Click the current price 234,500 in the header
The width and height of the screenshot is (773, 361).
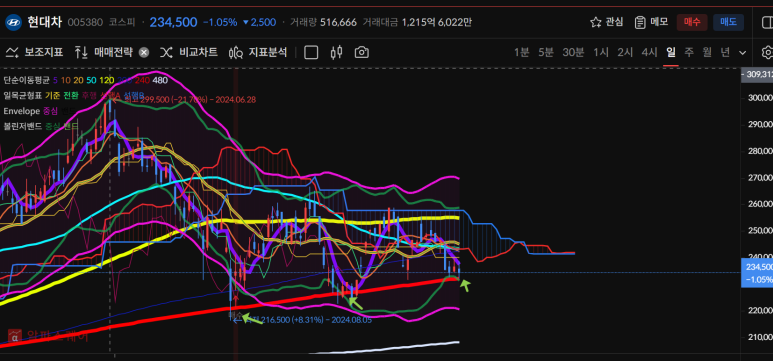pos(174,22)
